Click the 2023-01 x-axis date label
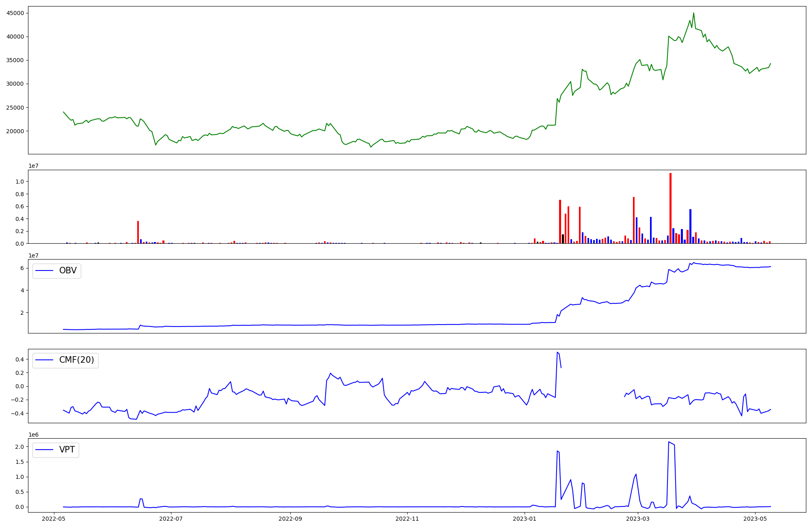 pyautogui.click(x=525, y=519)
